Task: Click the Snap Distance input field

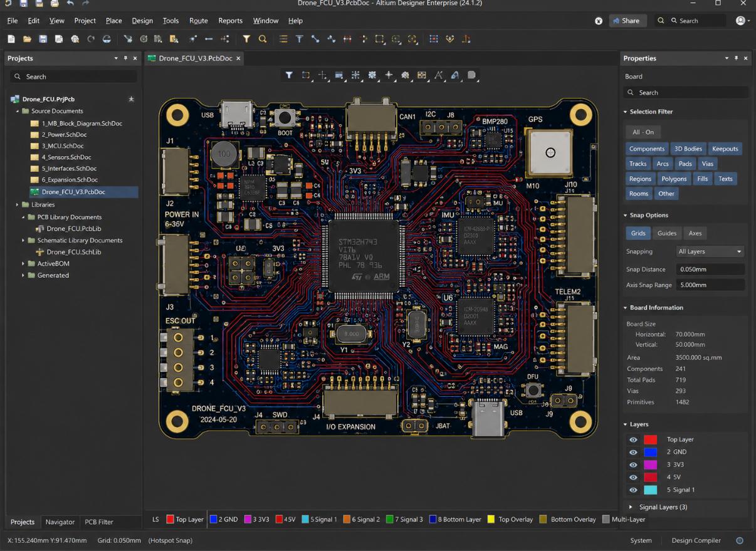Action: [710, 270]
